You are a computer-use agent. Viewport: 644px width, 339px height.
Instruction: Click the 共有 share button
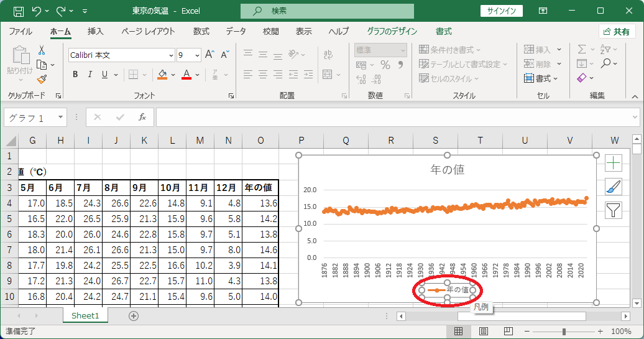[x=617, y=32]
